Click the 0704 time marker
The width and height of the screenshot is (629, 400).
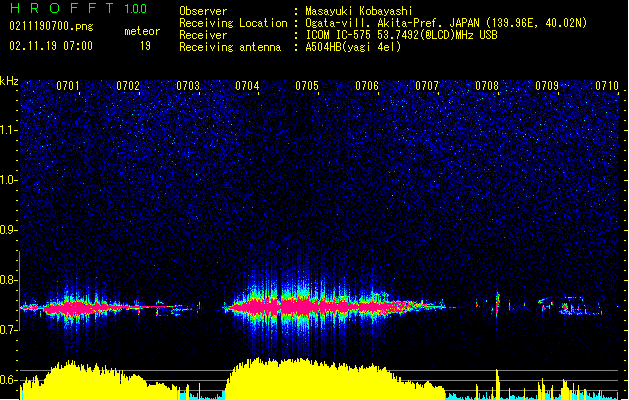pyautogui.click(x=247, y=86)
